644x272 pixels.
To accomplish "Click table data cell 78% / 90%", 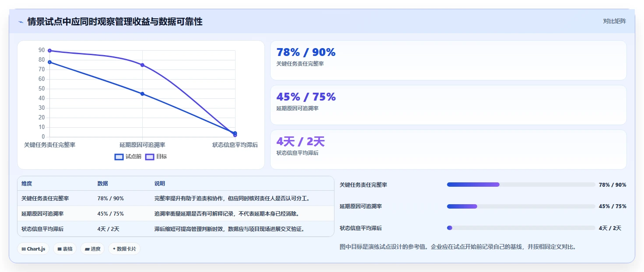I will pos(110,199).
